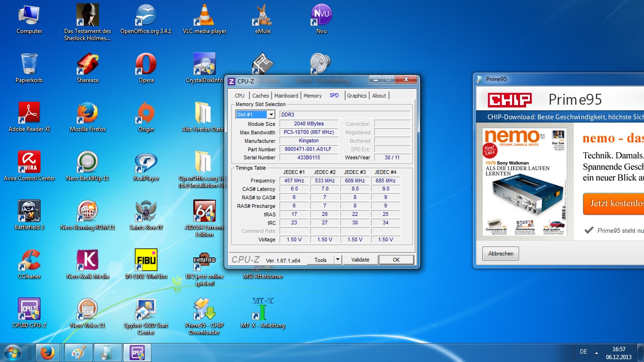
Task: Click the Validate button
Action: [x=360, y=260]
